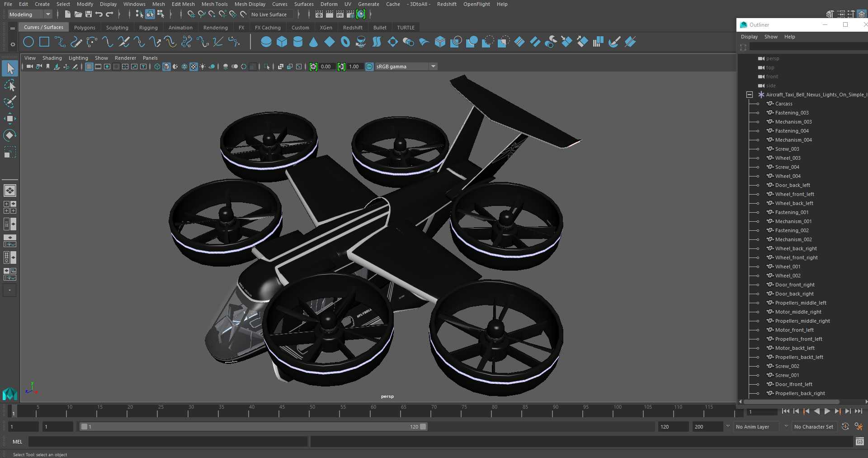Open the viewport Shading menu
Screen dimensions: 868x458
coord(52,58)
